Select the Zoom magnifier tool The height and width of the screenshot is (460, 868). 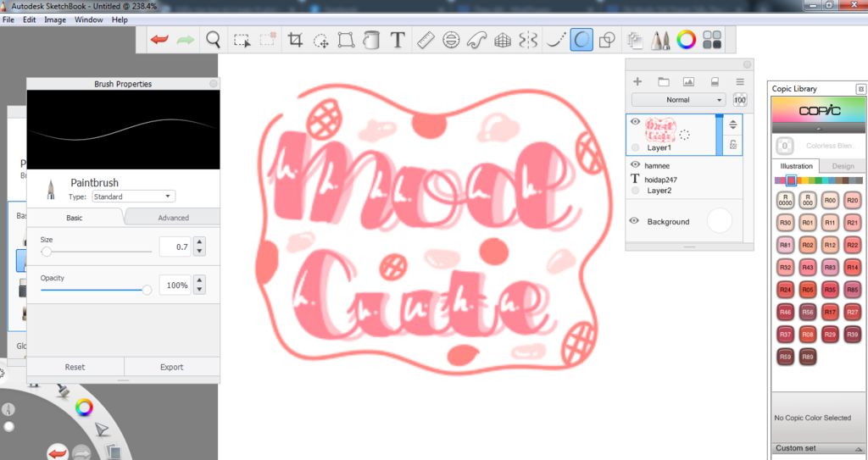213,40
